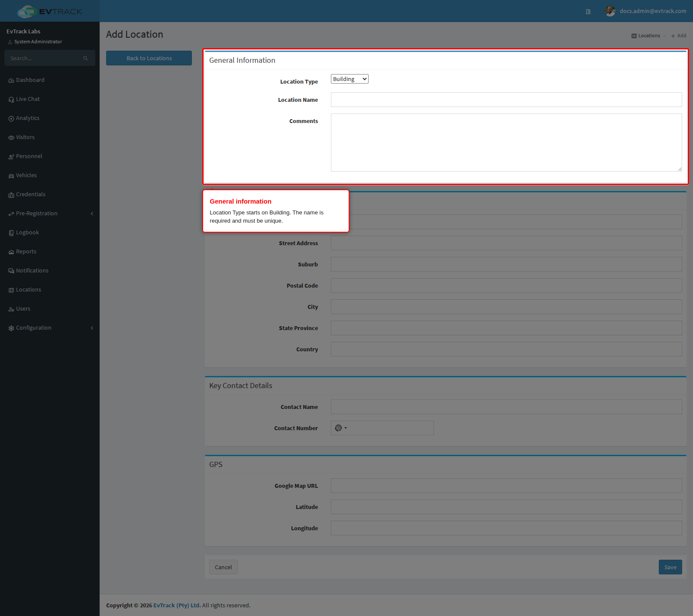Click the Logbook icon in sidebar
The image size is (693, 616).
click(11, 233)
